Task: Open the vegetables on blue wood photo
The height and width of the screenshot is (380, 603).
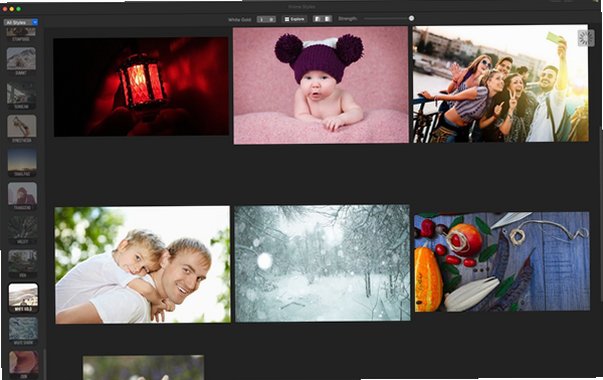Action: [502, 262]
